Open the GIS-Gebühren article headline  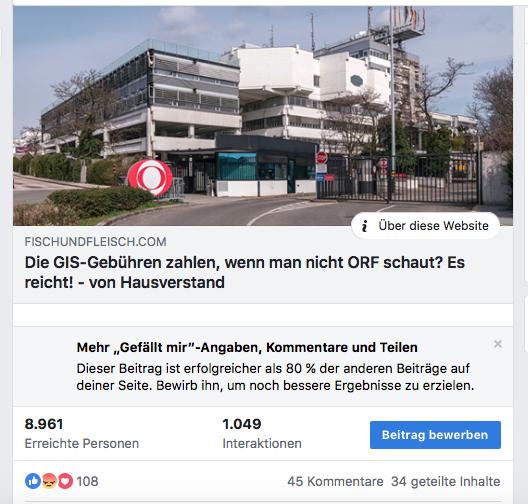[x=244, y=272]
